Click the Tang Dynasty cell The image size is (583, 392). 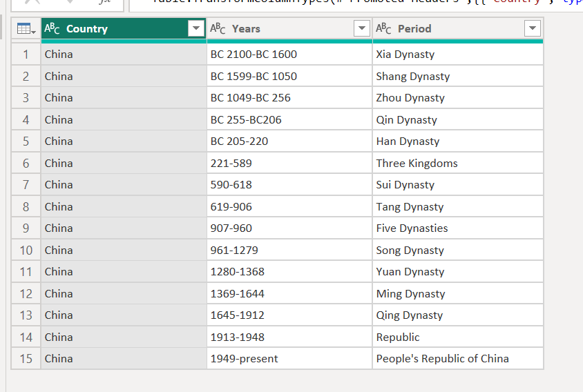(x=458, y=206)
